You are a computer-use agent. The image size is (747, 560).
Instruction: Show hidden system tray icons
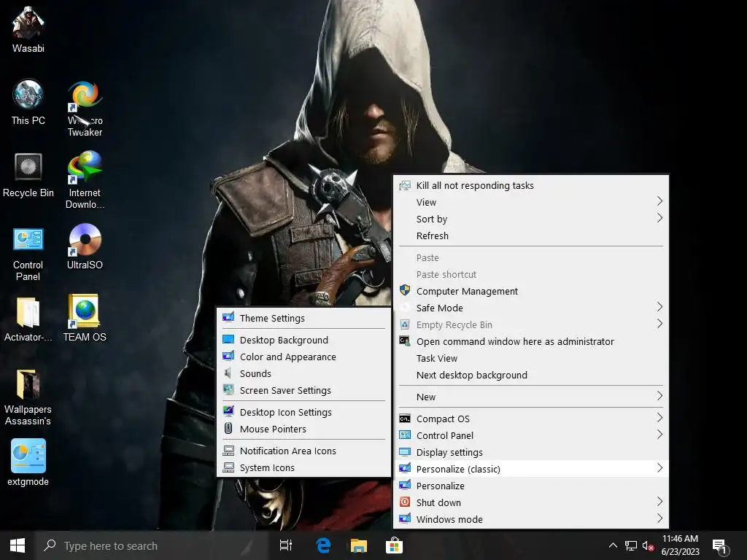[613, 545]
